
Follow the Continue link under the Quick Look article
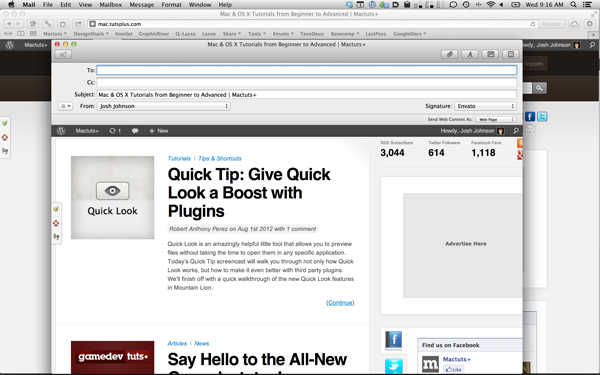click(340, 303)
